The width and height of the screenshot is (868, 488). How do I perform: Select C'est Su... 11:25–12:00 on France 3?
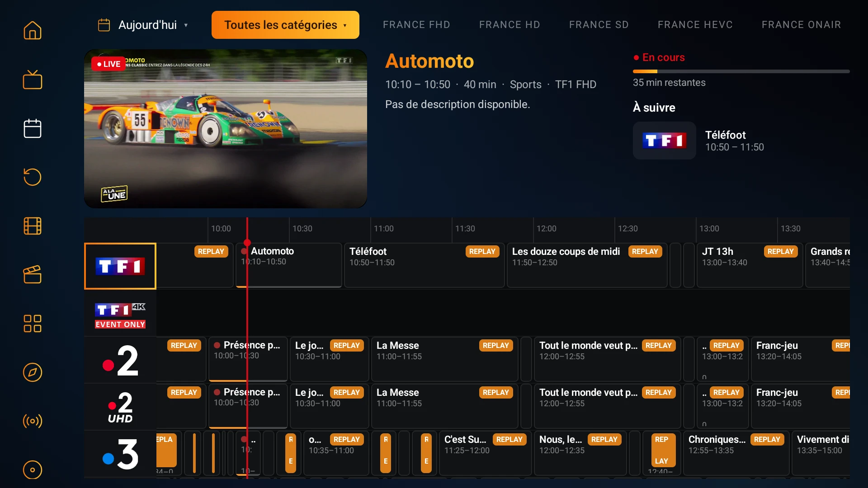click(486, 453)
